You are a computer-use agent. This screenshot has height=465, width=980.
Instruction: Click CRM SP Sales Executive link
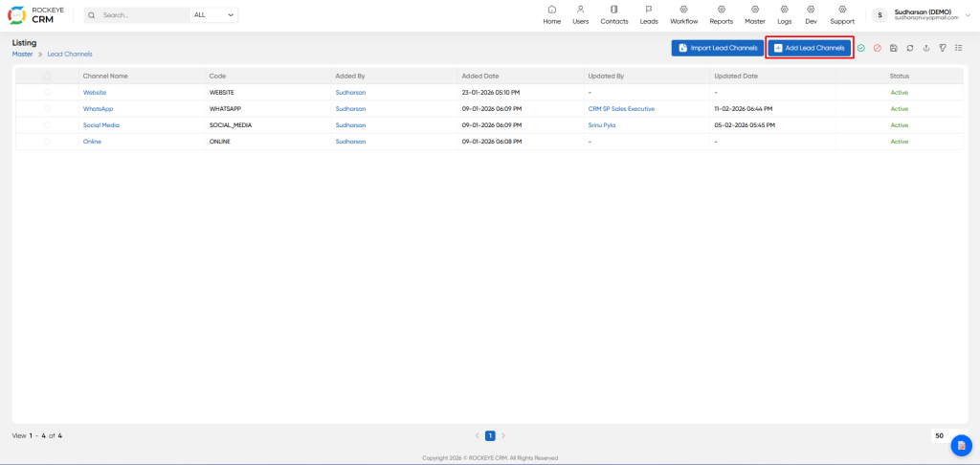tap(621, 109)
